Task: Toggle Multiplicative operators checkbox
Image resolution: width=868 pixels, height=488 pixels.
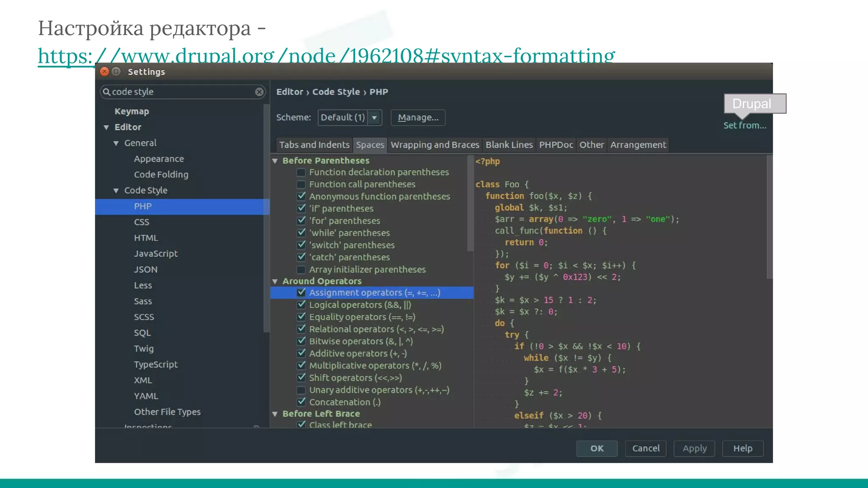Action: tap(301, 366)
